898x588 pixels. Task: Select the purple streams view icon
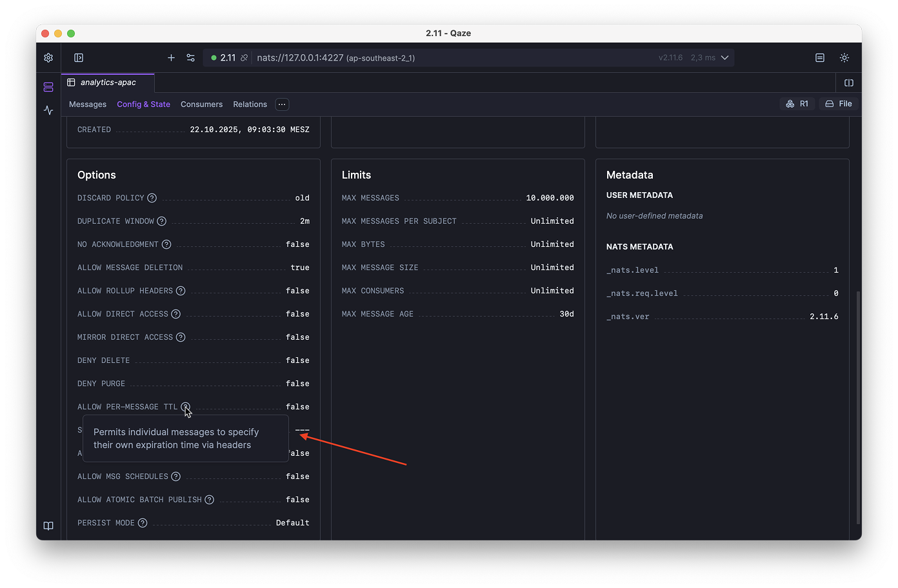point(48,86)
